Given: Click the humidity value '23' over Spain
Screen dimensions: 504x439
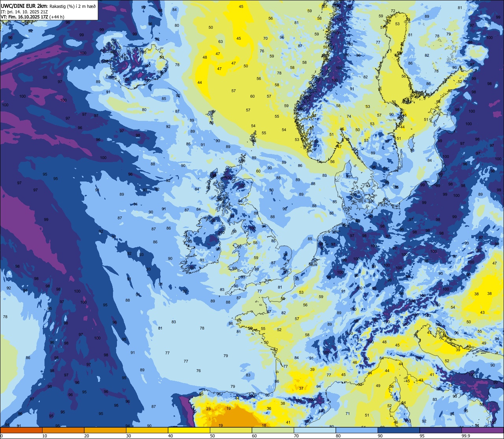Looking at the screenshot, I should point(208,409).
